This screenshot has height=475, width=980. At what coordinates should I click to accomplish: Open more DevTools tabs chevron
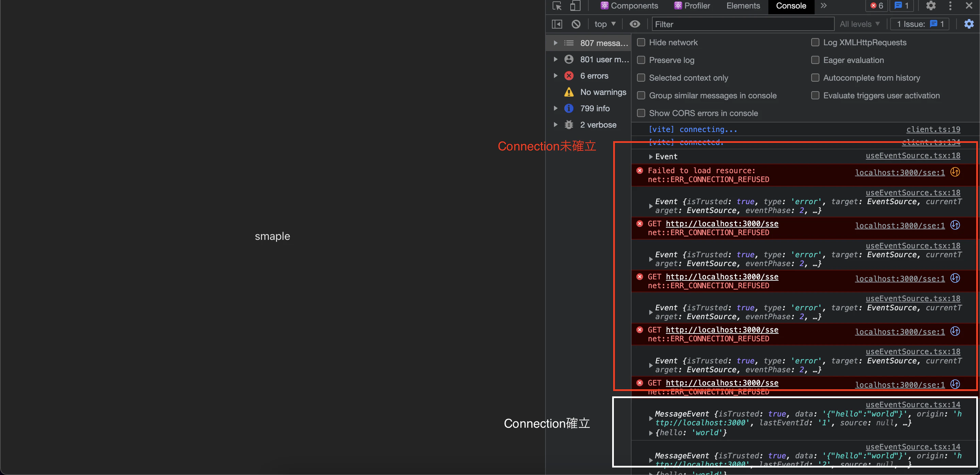[x=823, y=6]
